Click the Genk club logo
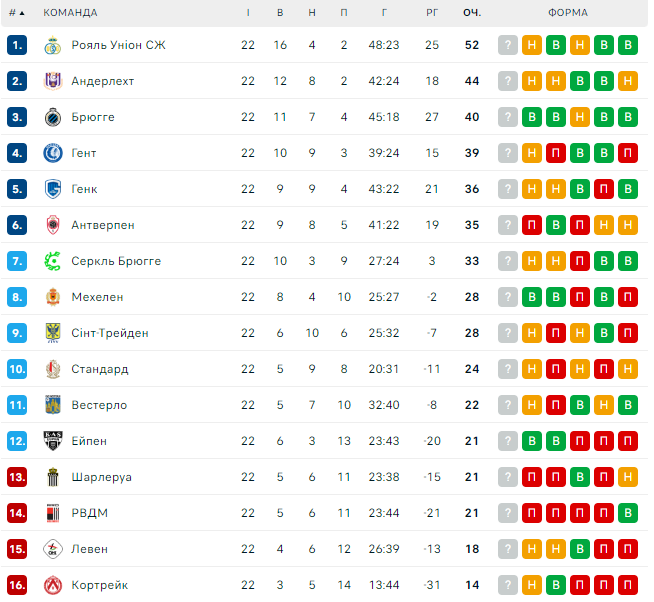This screenshot has width=654, height=602. pos(53,189)
